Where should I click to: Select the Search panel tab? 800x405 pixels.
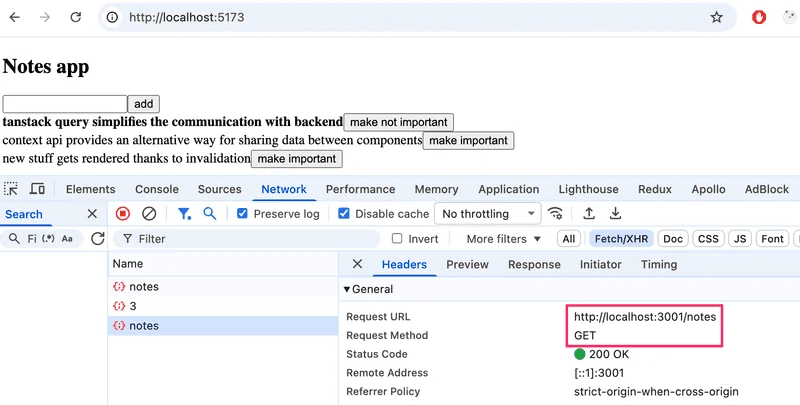point(24,214)
